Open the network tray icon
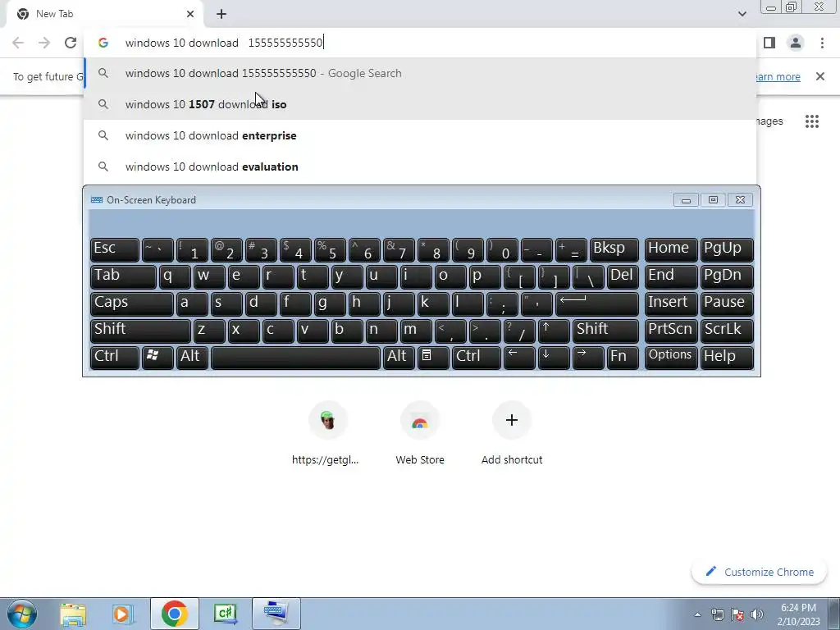 point(717,614)
